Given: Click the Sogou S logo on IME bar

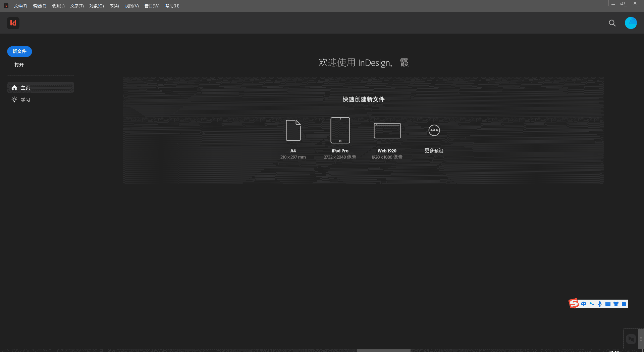Looking at the screenshot, I should pos(574,304).
